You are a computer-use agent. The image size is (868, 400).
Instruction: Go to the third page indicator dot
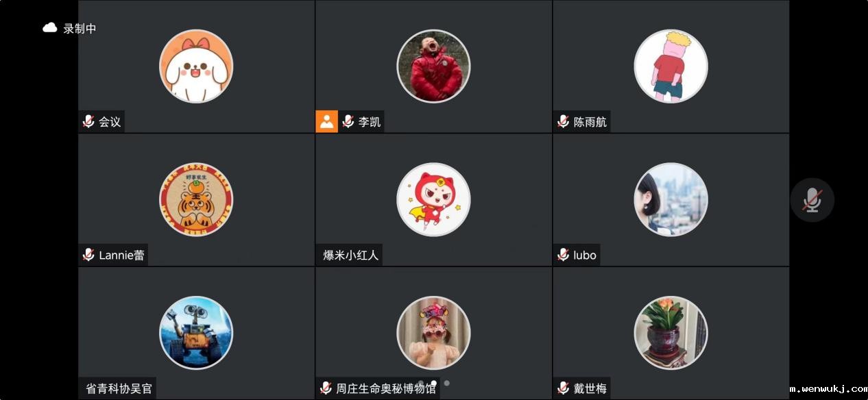click(447, 383)
